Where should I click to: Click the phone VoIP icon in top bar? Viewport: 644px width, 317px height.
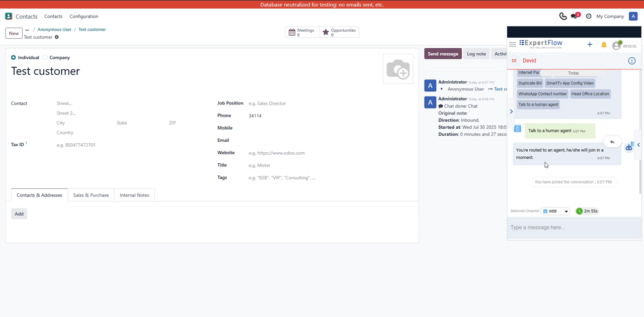coord(562,17)
